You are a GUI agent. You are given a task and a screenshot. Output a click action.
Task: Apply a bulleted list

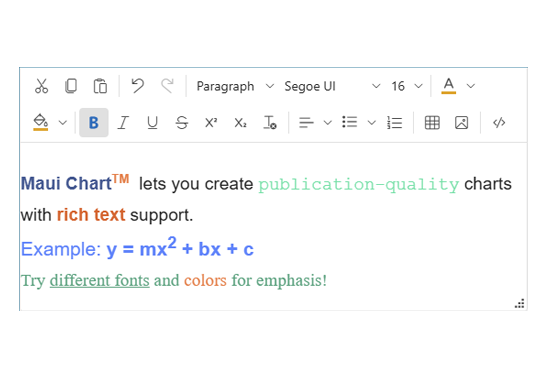350,122
